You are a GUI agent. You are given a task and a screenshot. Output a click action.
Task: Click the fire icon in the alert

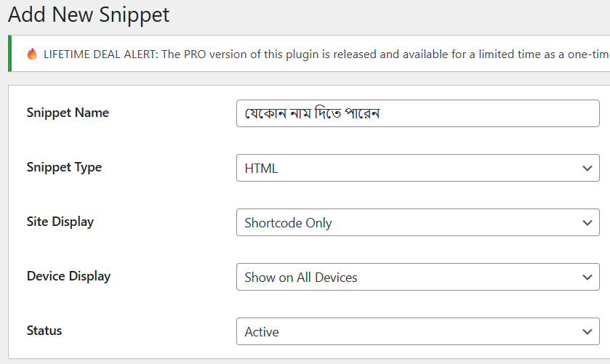[x=31, y=54]
